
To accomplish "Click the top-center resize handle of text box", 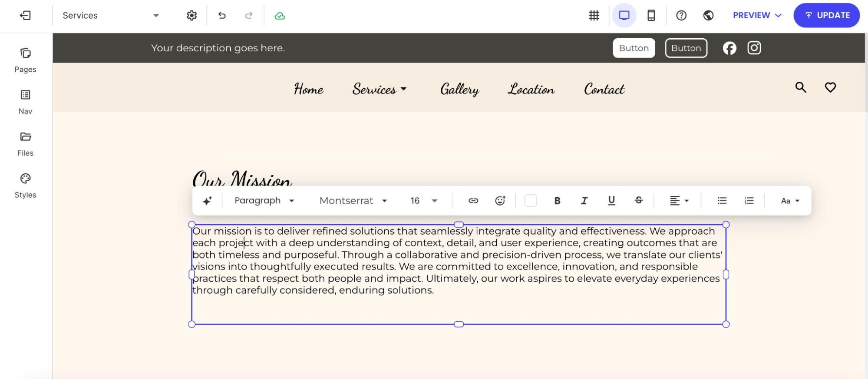I will pyautogui.click(x=459, y=224).
